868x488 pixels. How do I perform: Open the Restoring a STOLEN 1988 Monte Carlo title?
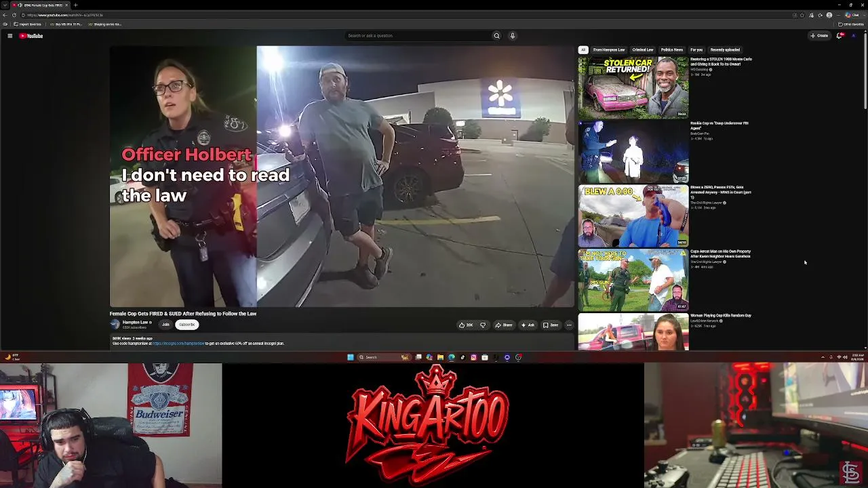tap(722, 61)
